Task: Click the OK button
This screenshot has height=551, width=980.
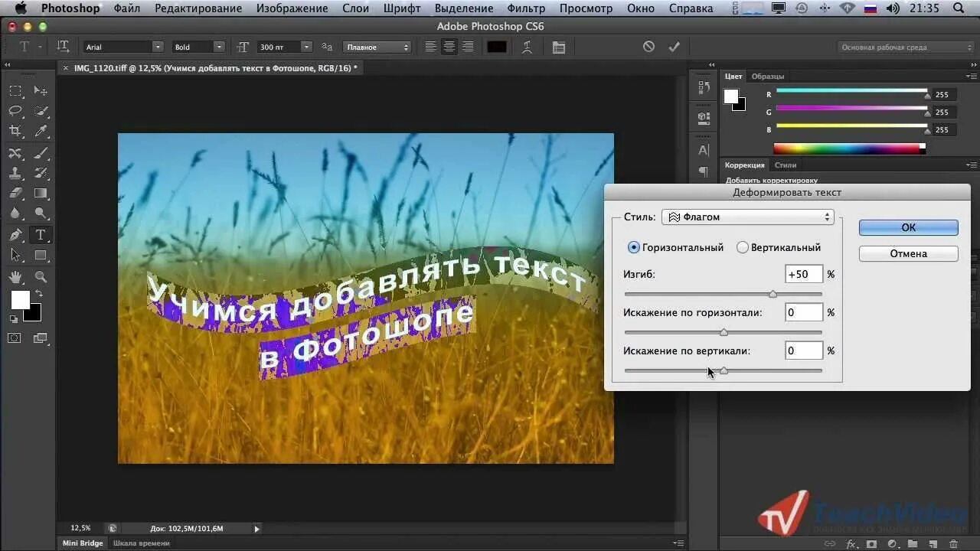Action: (908, 227)
